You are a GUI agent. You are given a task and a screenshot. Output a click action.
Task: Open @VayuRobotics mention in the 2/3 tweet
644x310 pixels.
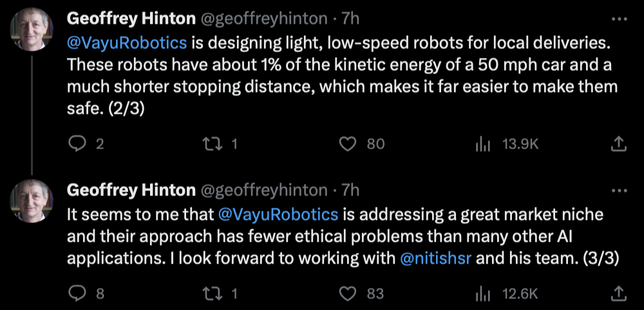(127, 44)
